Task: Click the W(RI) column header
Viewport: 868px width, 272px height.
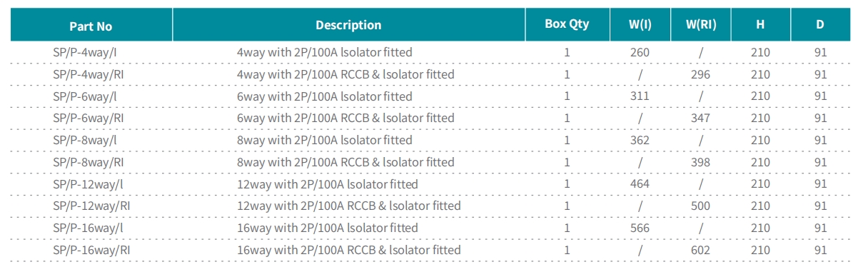Action: click(x=701, y=24)
